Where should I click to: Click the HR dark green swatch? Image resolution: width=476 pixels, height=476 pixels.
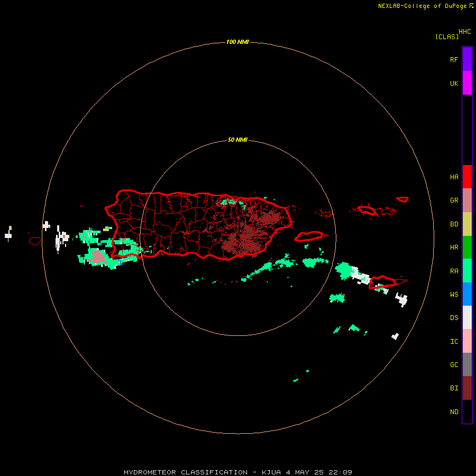pos(467,248)
